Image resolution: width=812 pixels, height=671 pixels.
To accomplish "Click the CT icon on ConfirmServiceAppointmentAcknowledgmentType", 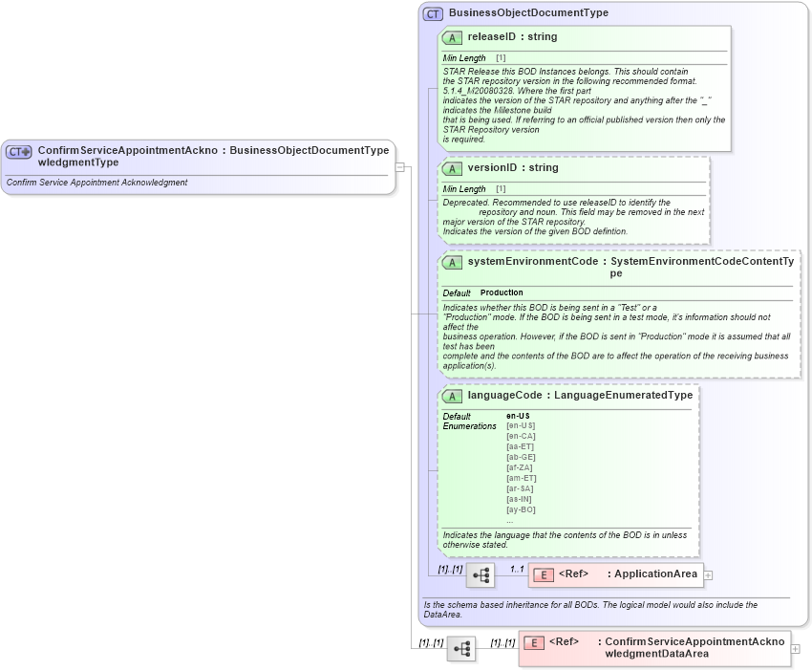I will (x=21, y=151).
